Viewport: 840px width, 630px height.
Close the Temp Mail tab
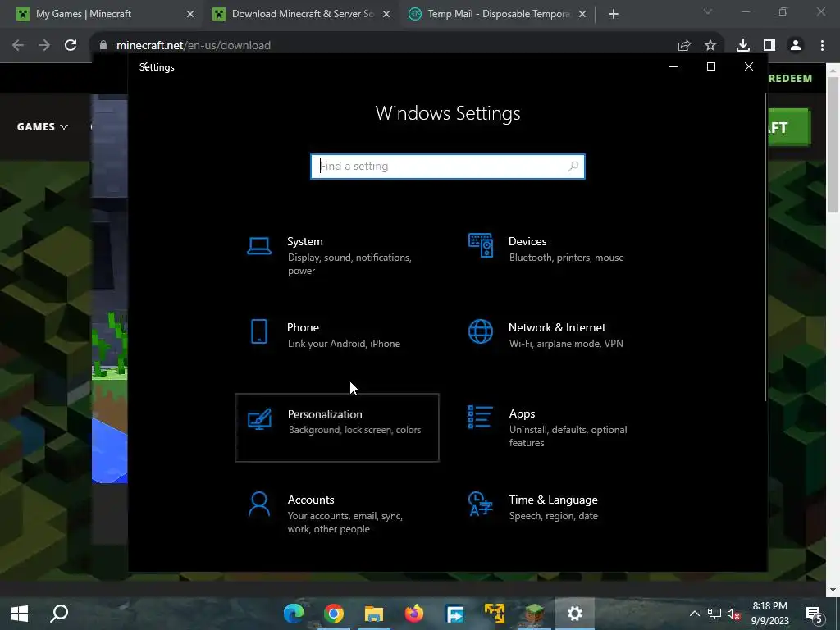[582, 14]
